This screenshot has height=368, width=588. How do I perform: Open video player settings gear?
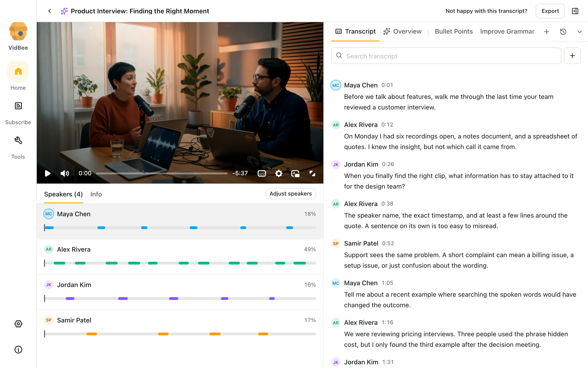[x=279, y=173]
